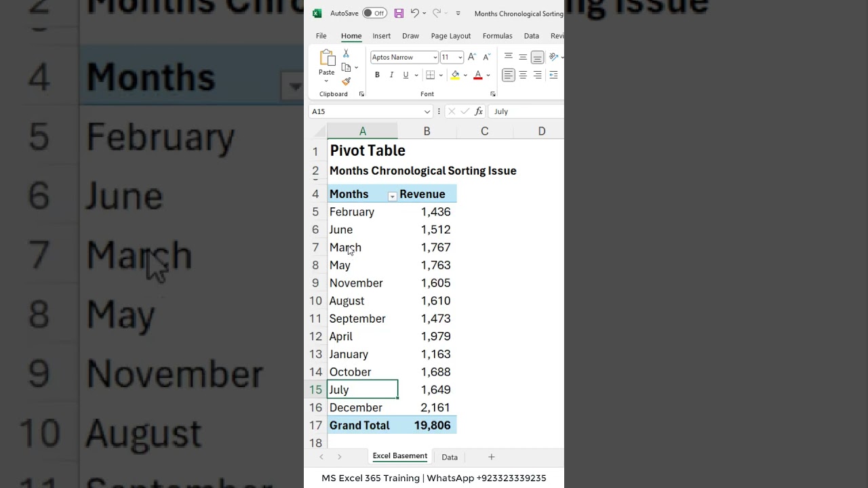Select the February cell
This screenshot has width=868, height=488.
(362, 211)
